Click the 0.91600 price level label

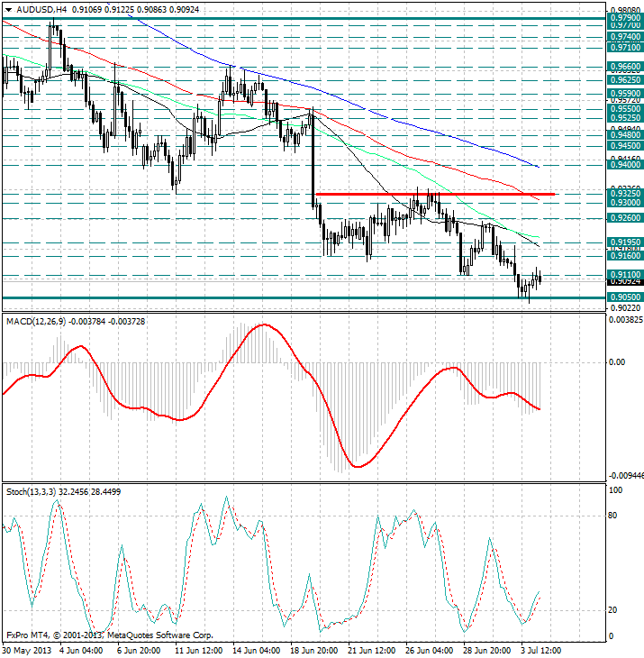coord(625,256)
